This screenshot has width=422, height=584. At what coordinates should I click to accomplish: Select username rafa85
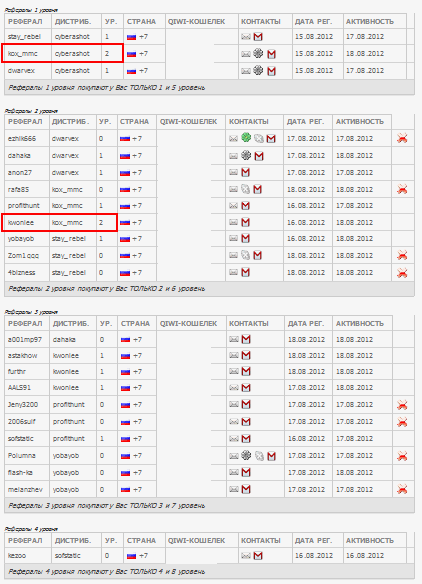click(x=18, y=190)
